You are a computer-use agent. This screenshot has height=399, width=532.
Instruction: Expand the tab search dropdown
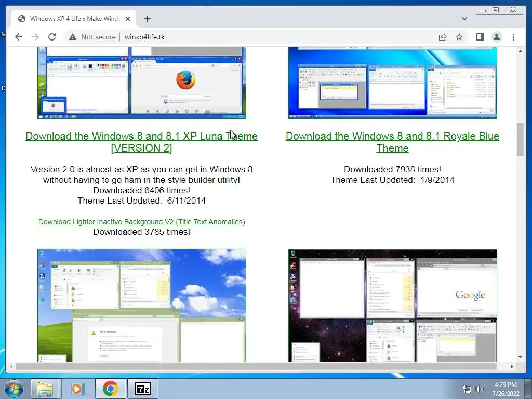(x=464, y=19)
